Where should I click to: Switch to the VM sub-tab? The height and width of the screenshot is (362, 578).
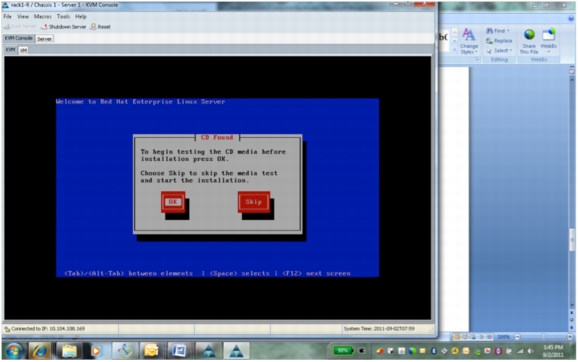[x=24, y=50]
